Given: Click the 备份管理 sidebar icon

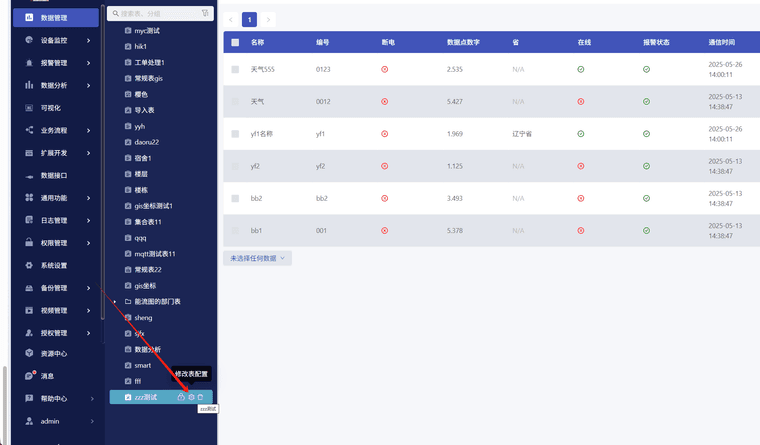Looking at the screenshot, I should pyautogui.click(x=29, y=288).
